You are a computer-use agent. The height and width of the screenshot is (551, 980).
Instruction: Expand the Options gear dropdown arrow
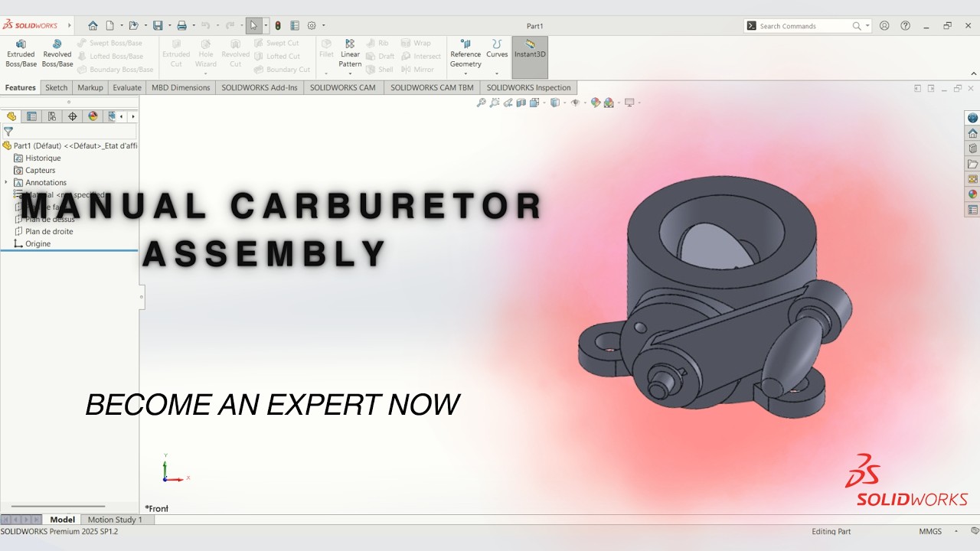point(323,26)
